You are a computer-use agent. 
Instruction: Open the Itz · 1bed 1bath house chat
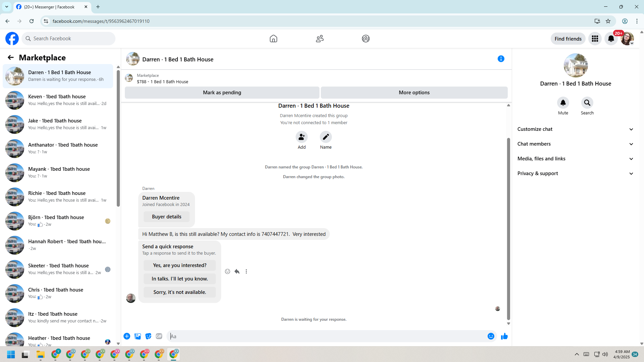[58, 318]
